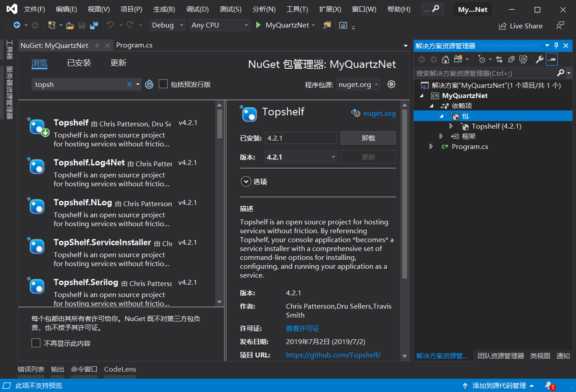Click the Save All icon in toolbar
Viewport: 576px width, 392px height.
(94, 25)
